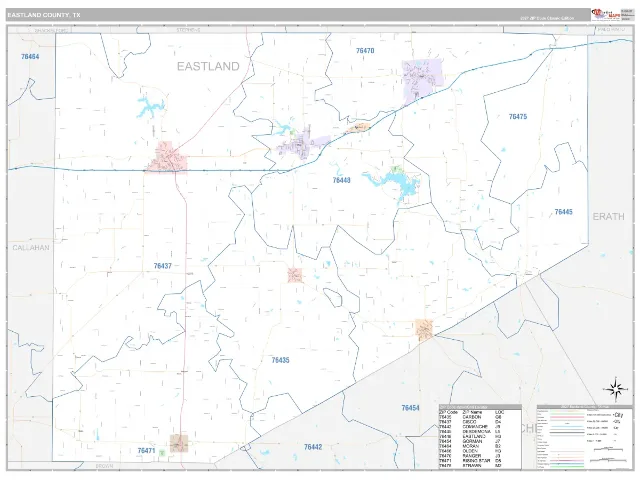The image size is (640, 480).
Task: Click the COMANCHE row in ZIP table
Action: (470, 427)
